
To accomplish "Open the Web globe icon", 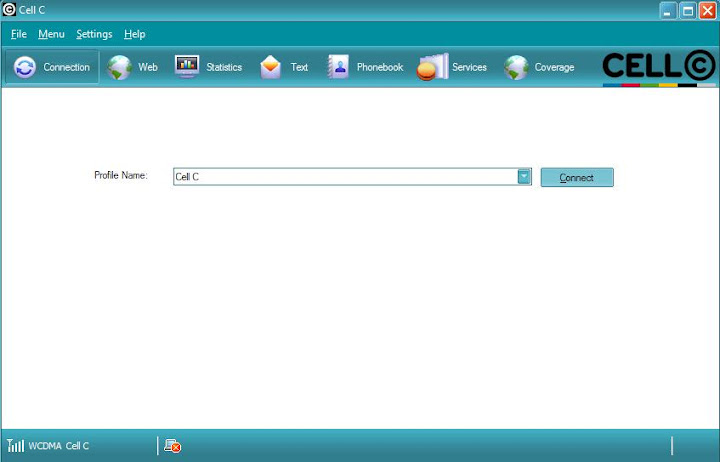I will [x=119, y=67].
